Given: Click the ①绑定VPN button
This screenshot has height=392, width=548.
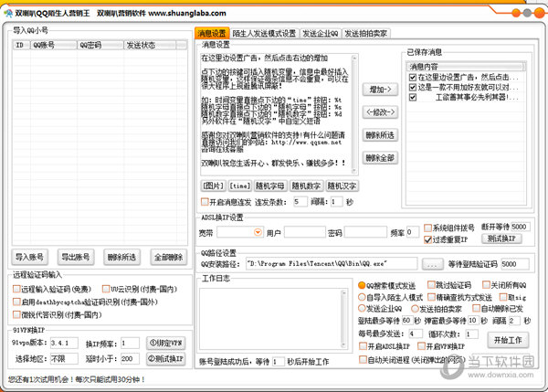Looking at the screenshot, I should [165, 344].
